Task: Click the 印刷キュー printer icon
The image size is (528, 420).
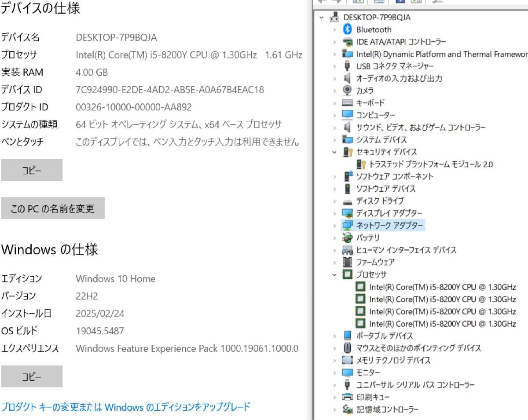Action: [348, 397]
